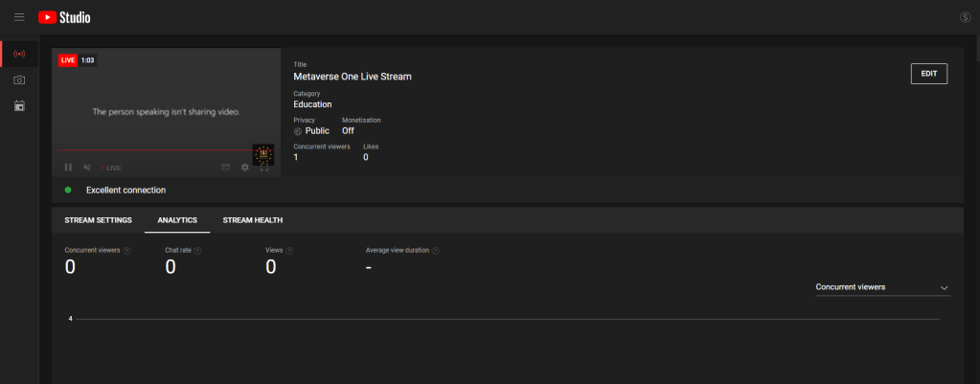Open the Manage scheduled streams calendar icon
Screen dimensions: 980x384
tap(19, 105)
